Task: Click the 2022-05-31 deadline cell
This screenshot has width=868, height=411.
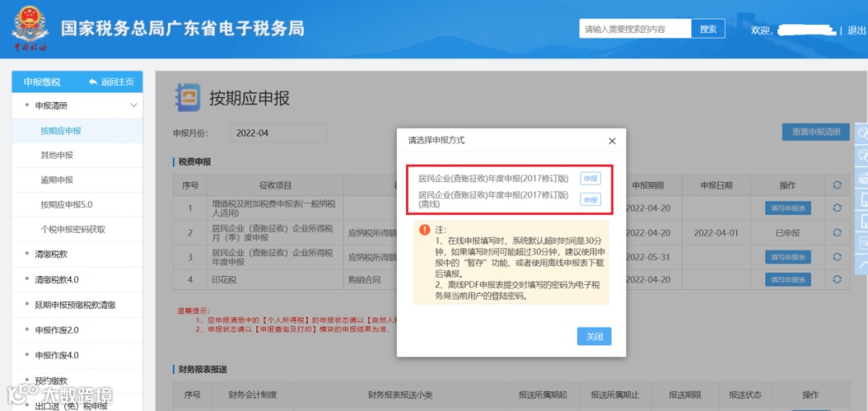Action: (x=648, y=257)
